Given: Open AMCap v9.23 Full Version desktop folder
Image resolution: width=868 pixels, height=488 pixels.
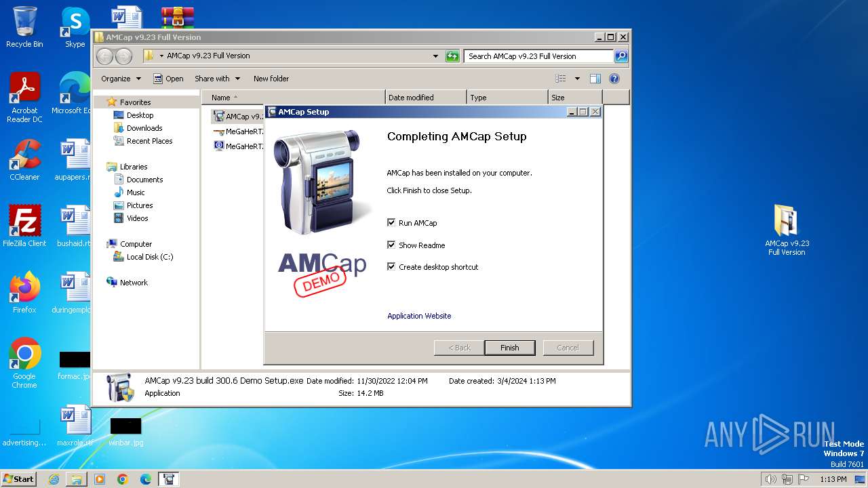Looking at the screenshot, I should [787, 230].
